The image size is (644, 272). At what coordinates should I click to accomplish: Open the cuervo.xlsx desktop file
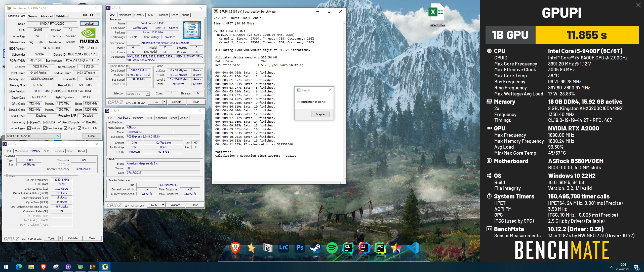point(437,15)
